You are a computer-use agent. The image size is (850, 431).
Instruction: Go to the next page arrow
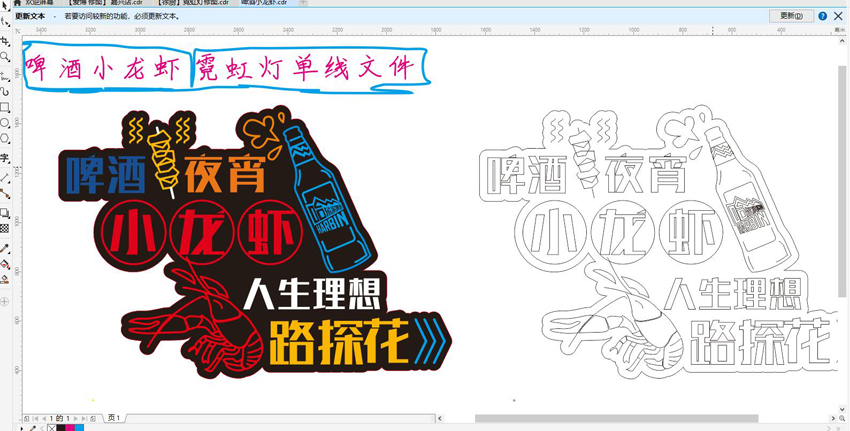point(76,418)
